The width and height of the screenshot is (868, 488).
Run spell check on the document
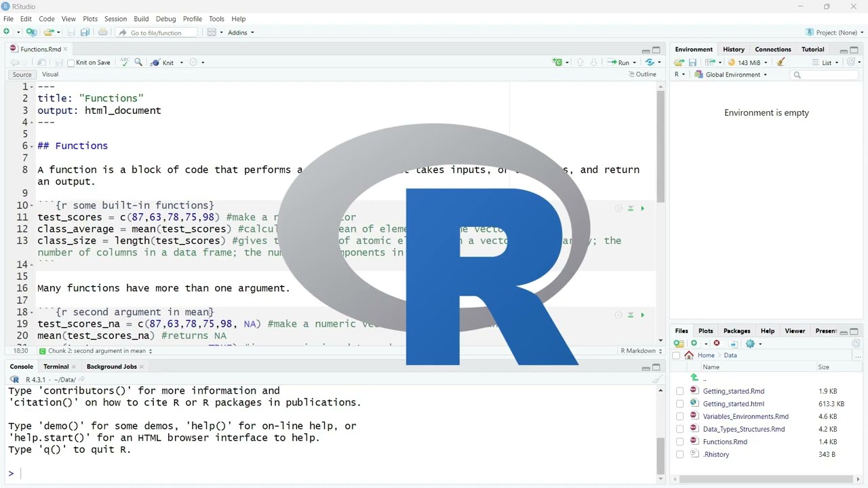coord(125,62)
